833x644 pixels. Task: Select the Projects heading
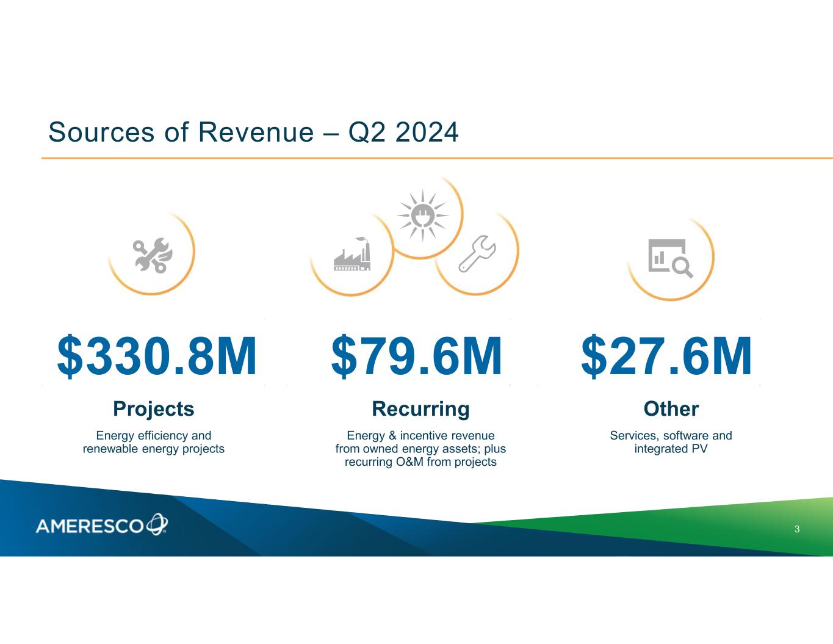coord(154,408)
